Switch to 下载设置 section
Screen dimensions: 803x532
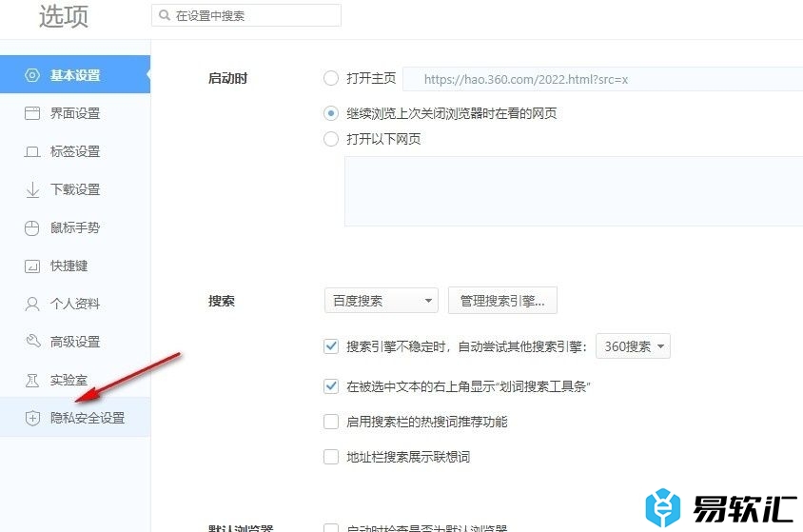click(x=75, y=189)
